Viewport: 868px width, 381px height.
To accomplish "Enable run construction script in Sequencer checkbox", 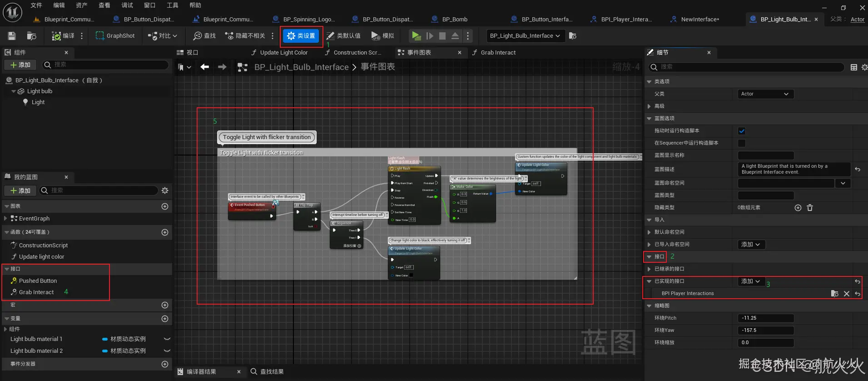I will click(742, 143).
